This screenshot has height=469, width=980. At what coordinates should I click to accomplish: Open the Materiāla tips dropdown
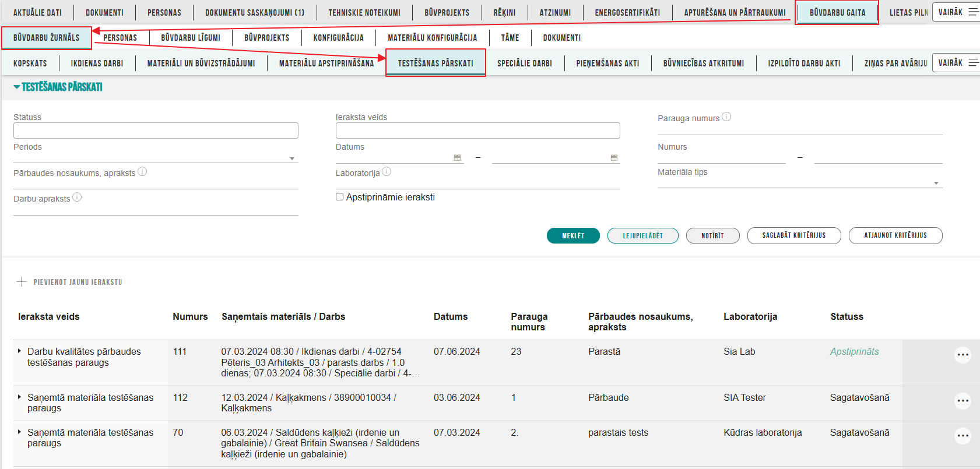coord(800,182)
